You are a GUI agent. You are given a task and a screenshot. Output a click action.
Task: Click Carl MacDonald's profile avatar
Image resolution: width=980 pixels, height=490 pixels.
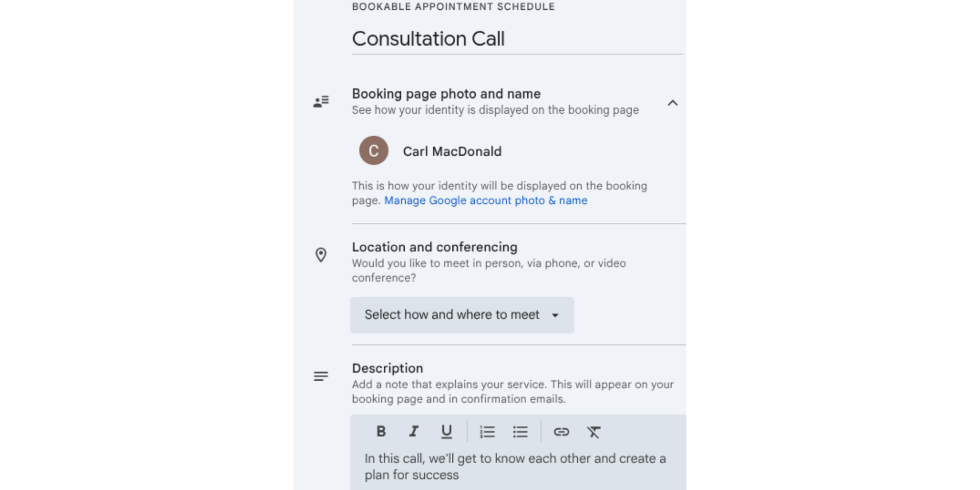coord(373,151)
